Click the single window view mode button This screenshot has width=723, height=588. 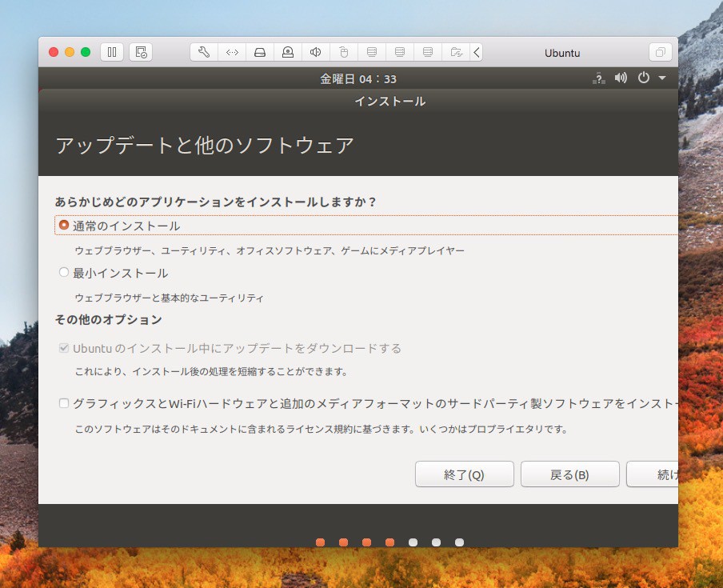[661, 53]
